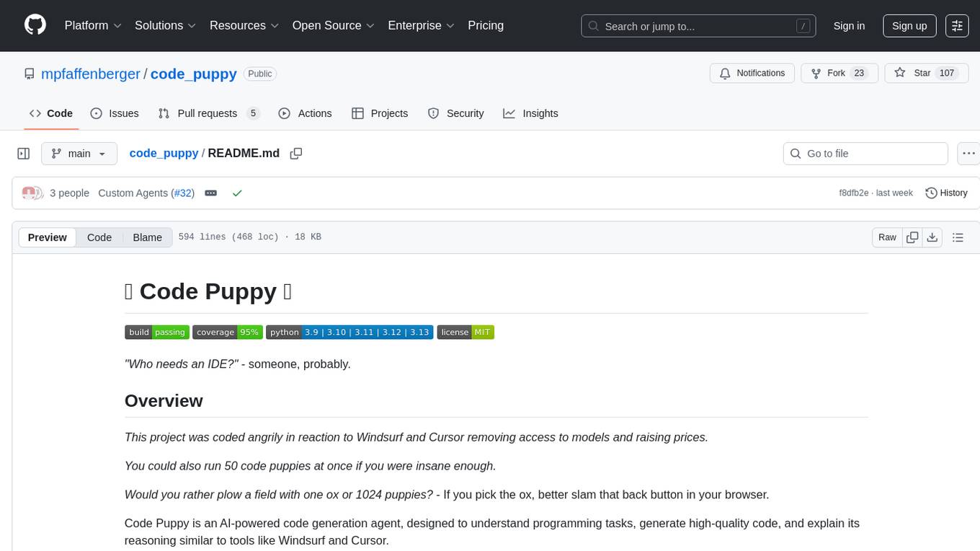Image resolution: width=980 pixels, height=551 pixels.
Task: Open code_puppy repository link in title
Action: point(193,74)
